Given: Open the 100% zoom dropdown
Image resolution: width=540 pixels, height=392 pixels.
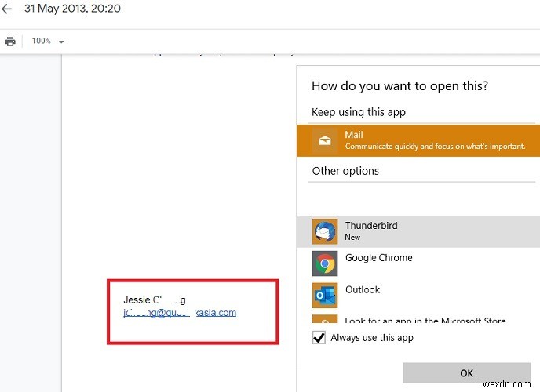Looking at the screenshot, I should (x=48, y=42).
